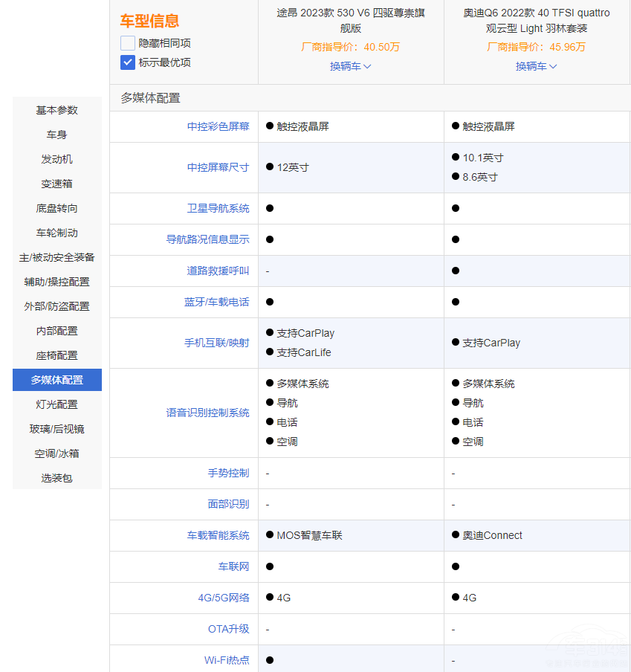Click the active 多媒体配置 sidebar tab
631x672 pixels.
pyautogui.click(x=57, y=380)
